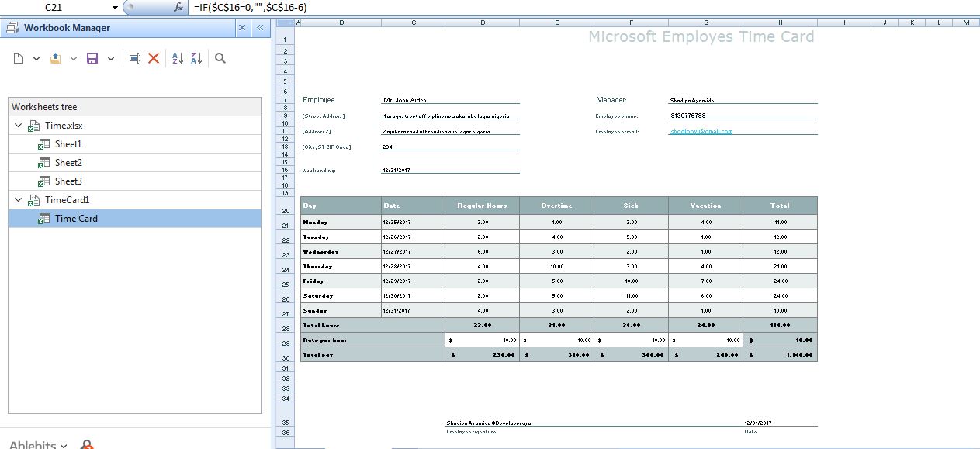The image size is (980, 449).
Task: Collapse the TimeCard1 workbook node
Action: (18, 200)
